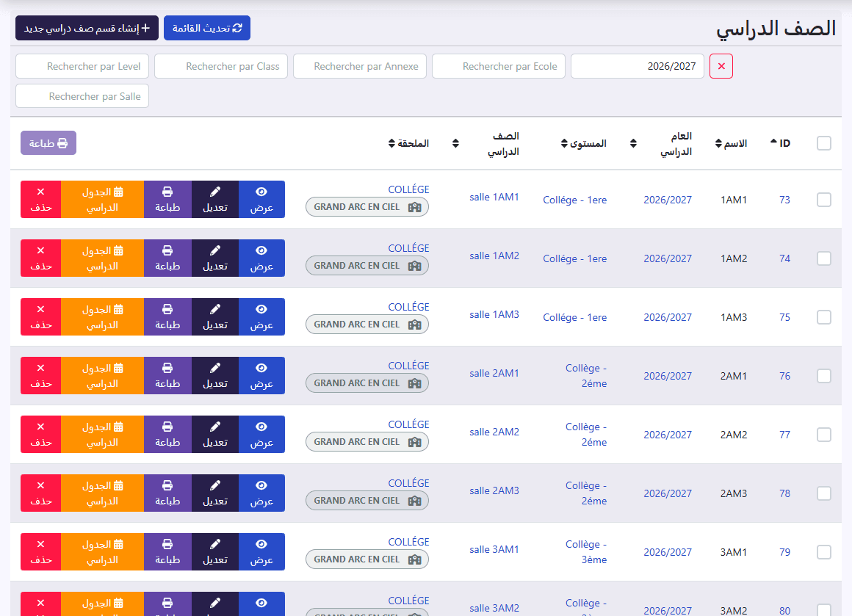The width and height of the screenshot is (852, 616).
Task: Open ID link 76
Action: click(x=784, y=376)
